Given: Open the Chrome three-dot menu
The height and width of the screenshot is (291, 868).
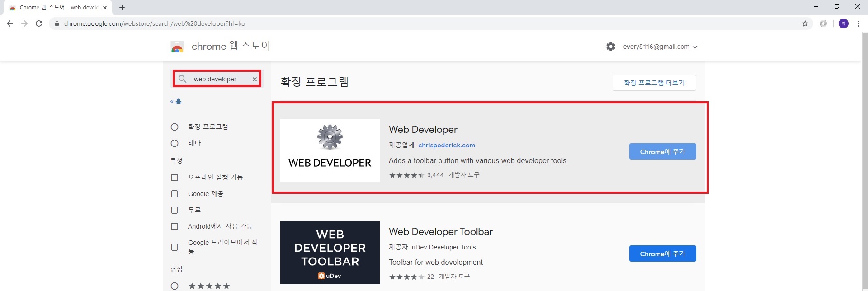Looking at the screenshot, I should pyautogui.click(x=858, y=23).
